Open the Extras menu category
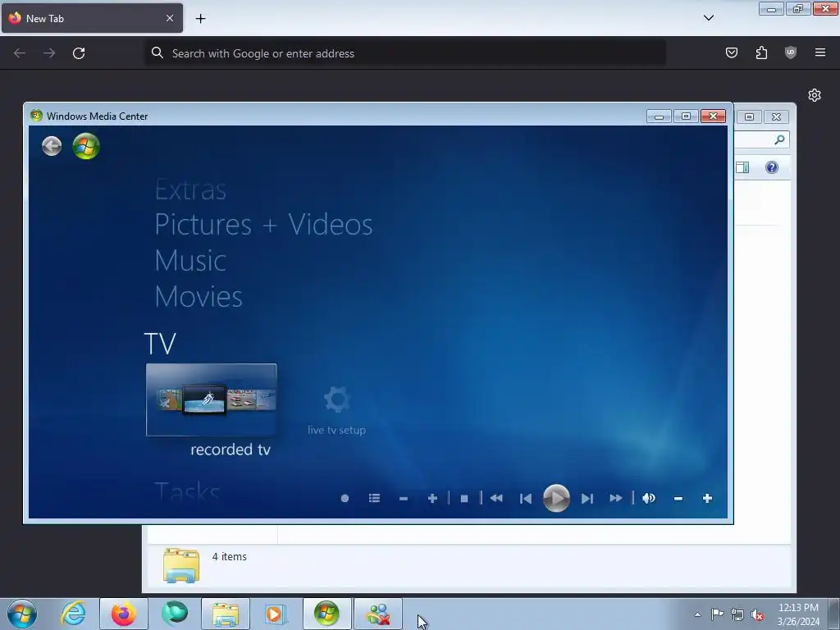 tap(190, 189)
